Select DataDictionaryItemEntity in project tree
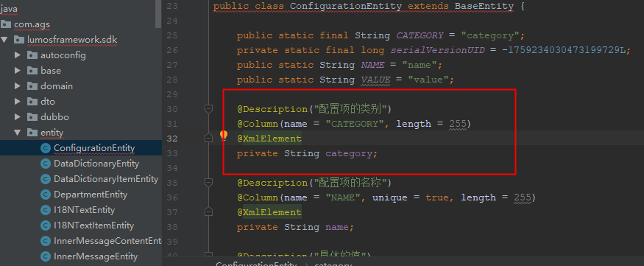Image resolution: width=644 pixels, height=266 pixels. click(x=106, y=179)
